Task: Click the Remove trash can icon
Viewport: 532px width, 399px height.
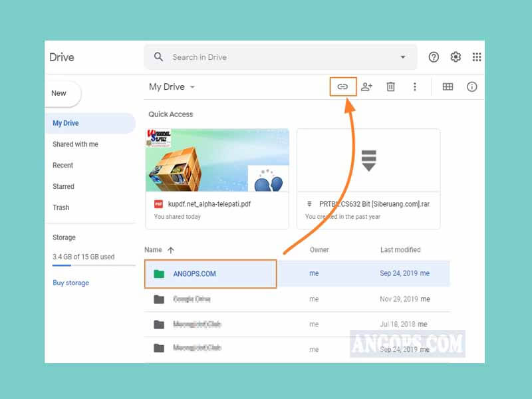Action: coord(390,87)
